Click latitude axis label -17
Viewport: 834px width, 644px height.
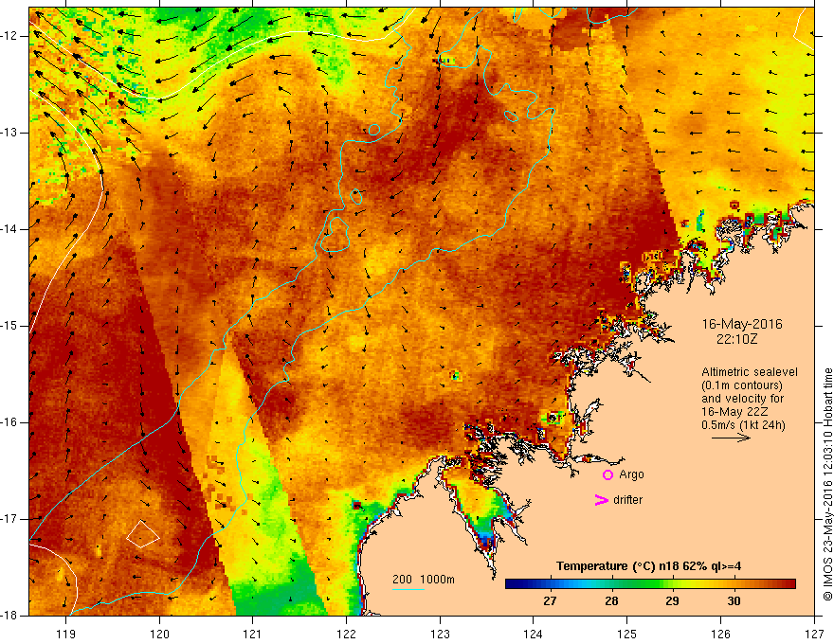pyautogui.click(x=10, y=519)
